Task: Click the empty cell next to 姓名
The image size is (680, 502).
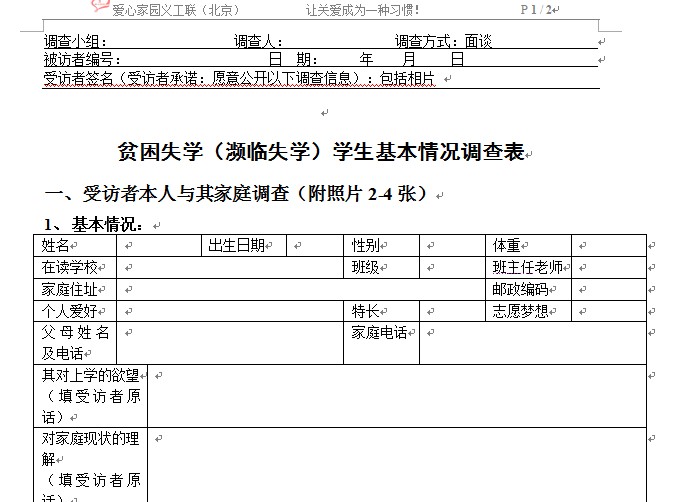Action: coord(160,246)
